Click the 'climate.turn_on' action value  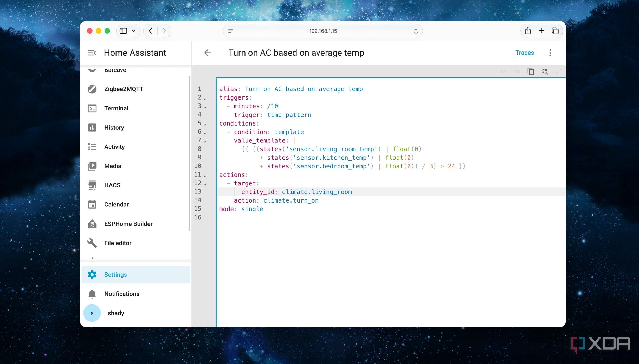(x=291, y=200)
